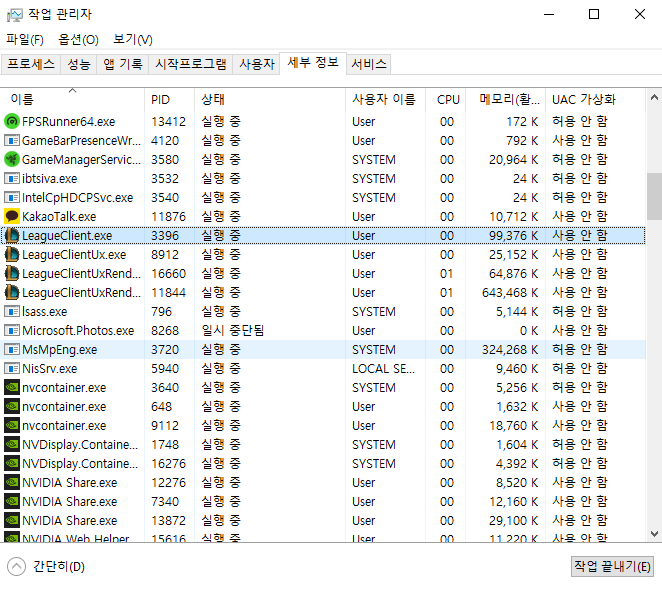Click NVIDIA Share.exe icon with PID 12276
Screen dimensions: 662x591
click(x=12, y=483)
